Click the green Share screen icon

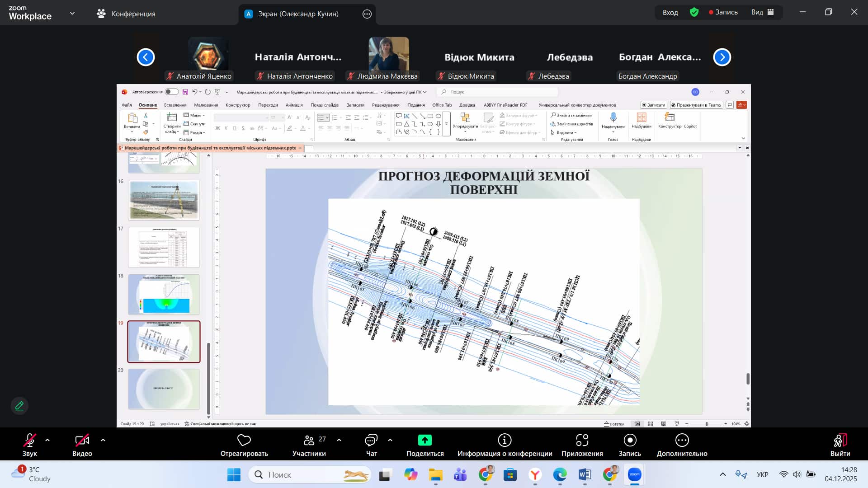425,440
